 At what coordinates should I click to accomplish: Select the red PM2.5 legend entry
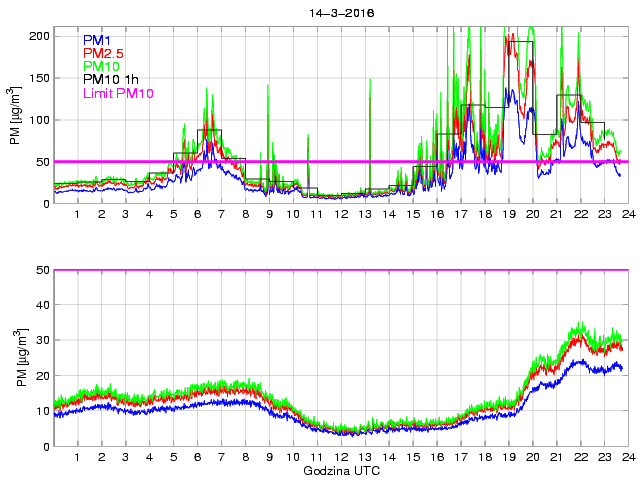pyautogui.click(x=103, y=53)
